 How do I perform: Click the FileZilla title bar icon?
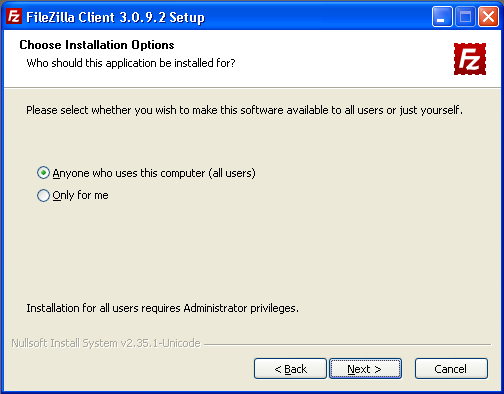pyautogui.click(x=14, y=16)
